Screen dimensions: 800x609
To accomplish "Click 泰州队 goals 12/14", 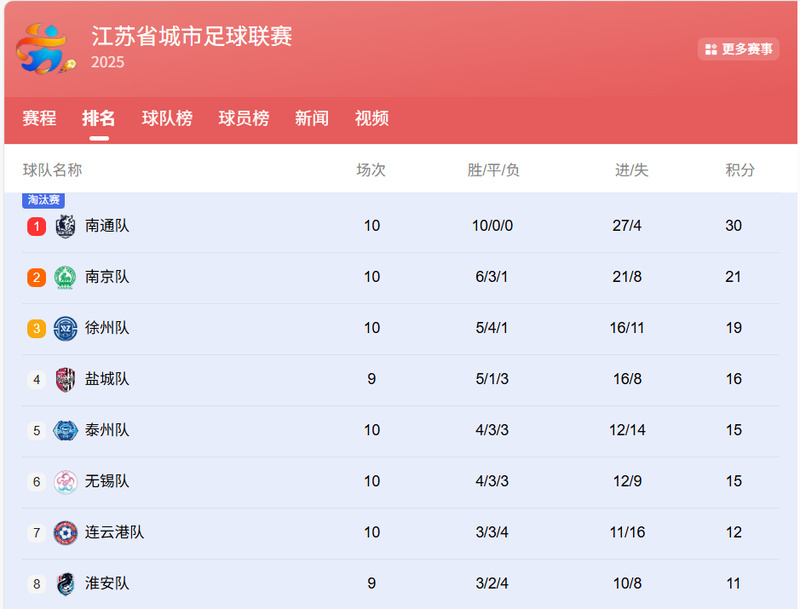I will pos(627,429).
